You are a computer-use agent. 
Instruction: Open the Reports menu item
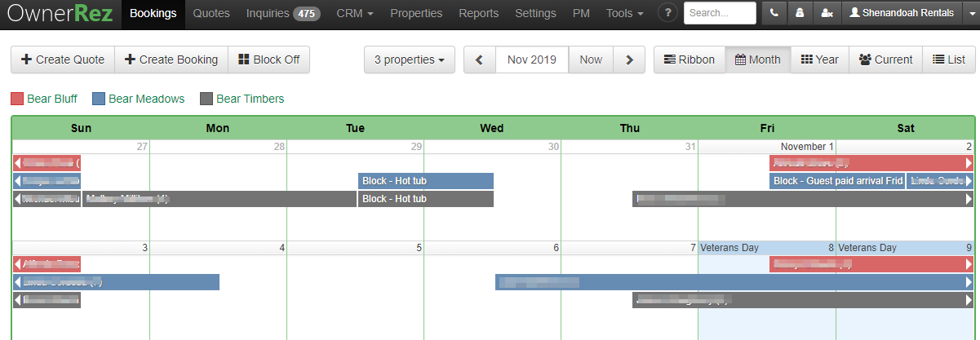point(479,13)
